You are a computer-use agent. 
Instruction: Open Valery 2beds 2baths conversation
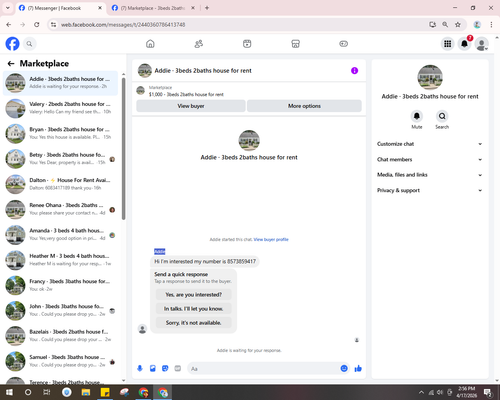60,108
